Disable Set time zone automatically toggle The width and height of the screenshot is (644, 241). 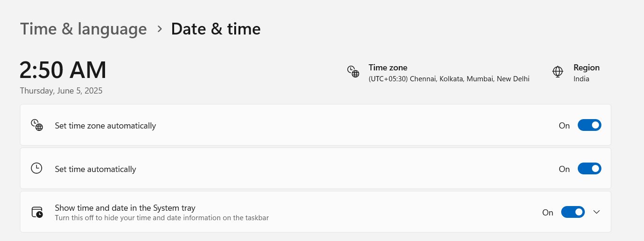[589, 125]
